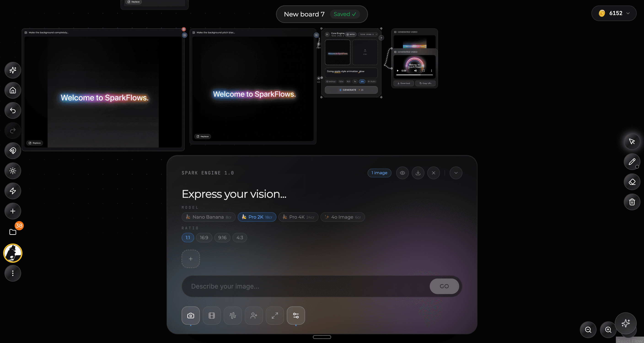Image resolution: width=644 pixels, height=343 pixels.
Task: Open the film strip tool
Action: [212, 316]
